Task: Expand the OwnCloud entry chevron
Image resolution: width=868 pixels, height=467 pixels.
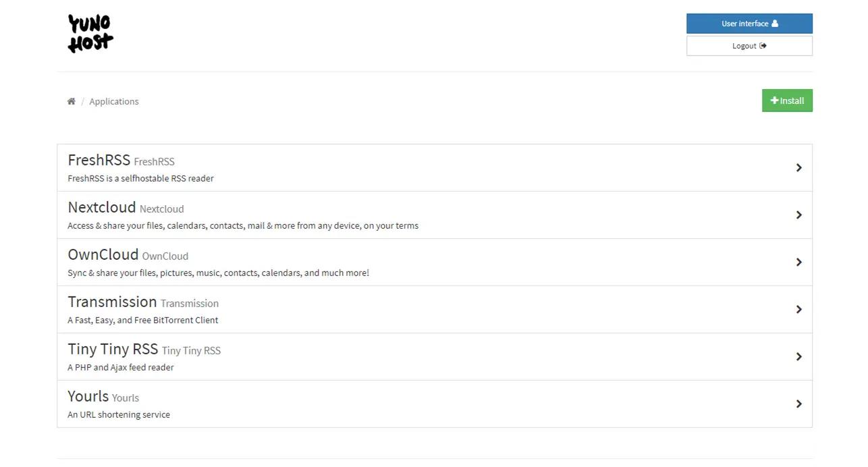Action: (798, 262)
